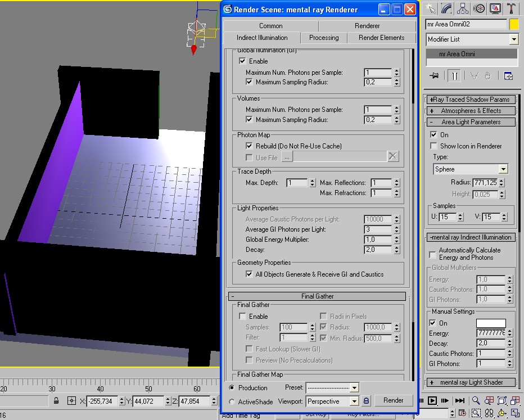Switch to the Renderer tab
The height and width of the screenshot is (420, 524).
tap(367, 26)
